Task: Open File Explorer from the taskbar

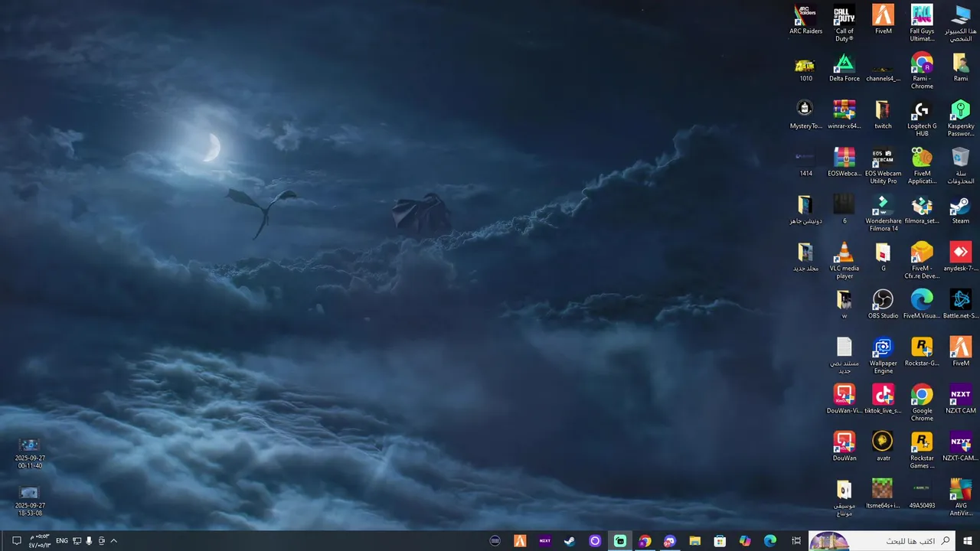Action: 694,541
